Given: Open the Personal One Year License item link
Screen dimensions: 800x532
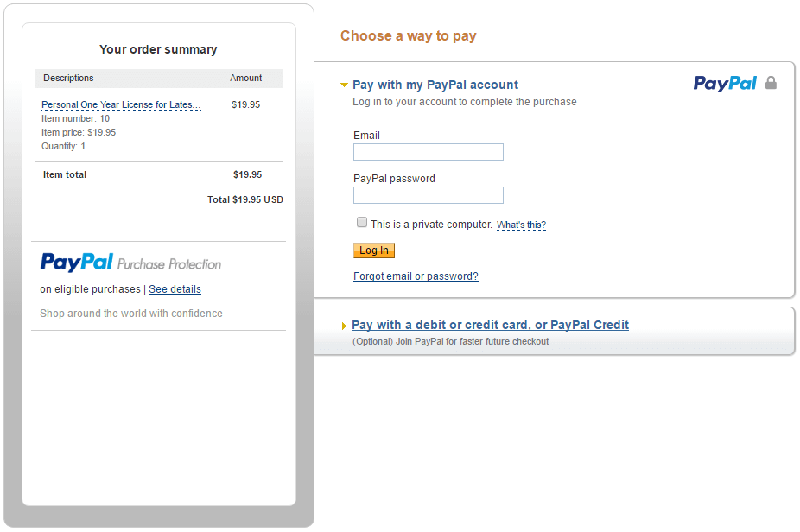Looking at the screenshot, I should click(122, 104).
